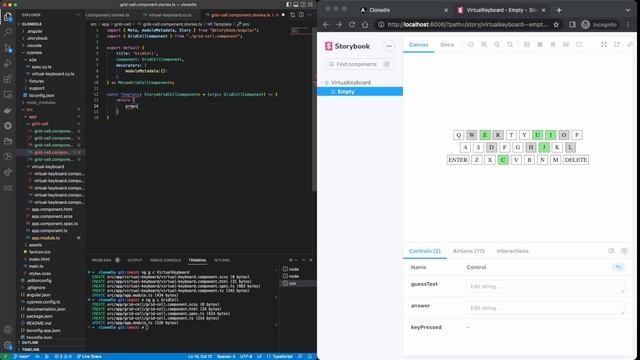Open the Explorer view in VS Code activity bar

(x=8, y=17)
